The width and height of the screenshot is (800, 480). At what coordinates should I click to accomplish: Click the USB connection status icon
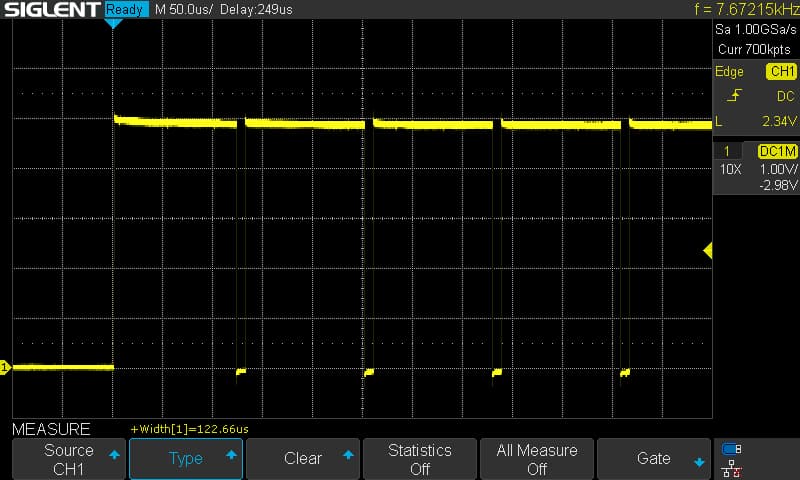[732, 449]
